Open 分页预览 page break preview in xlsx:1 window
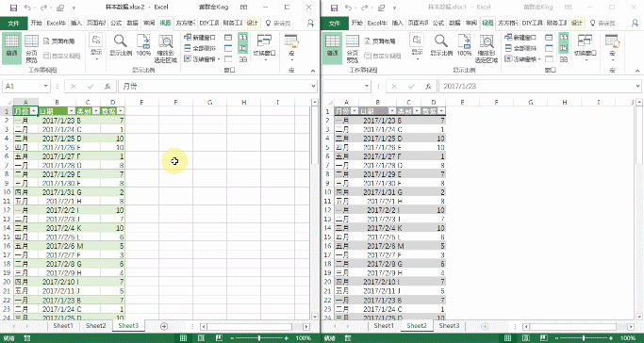Viewport: 644px width, 343px height. pyautogui.click(x=353, y=48)
